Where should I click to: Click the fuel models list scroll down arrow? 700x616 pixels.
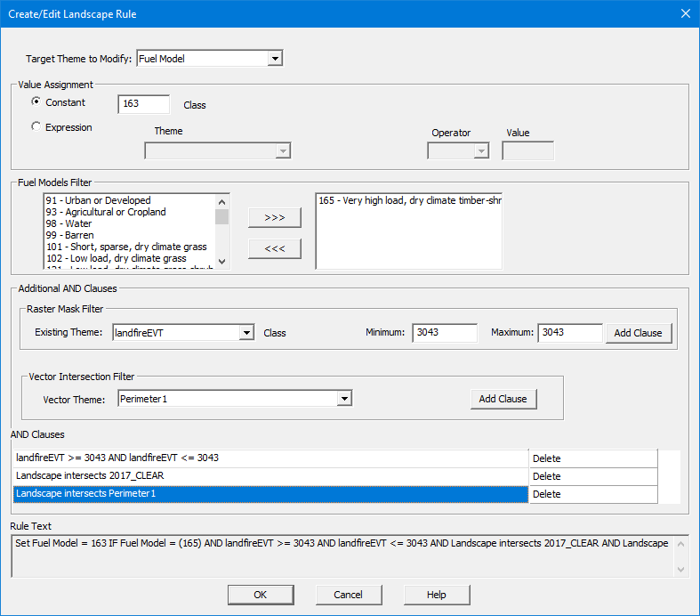tap(221, 262)
